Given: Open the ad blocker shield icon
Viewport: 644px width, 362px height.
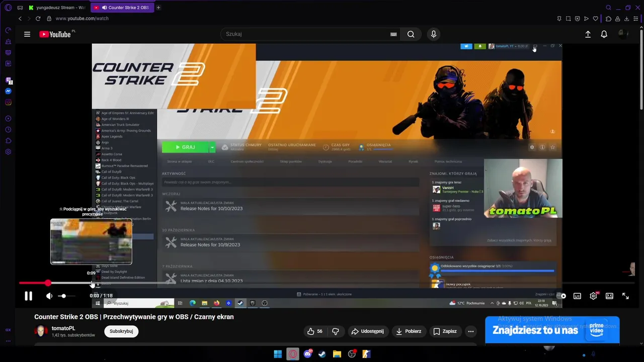Looking at the screenshot, I should pos(577,19).
